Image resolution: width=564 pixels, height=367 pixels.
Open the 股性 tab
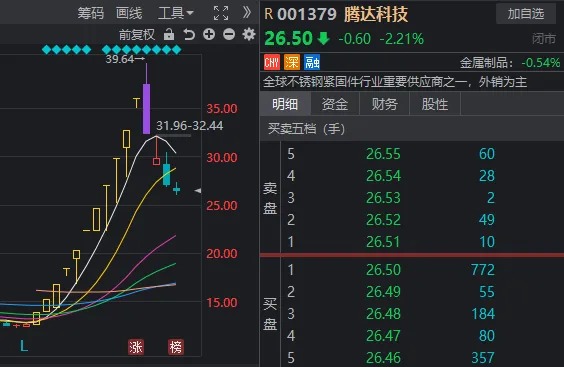tap(435, 104)
